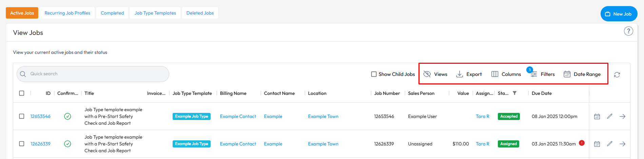Select checkbox for job 12626339
This screenshot has width=644, height=159.
pos(22,144)
